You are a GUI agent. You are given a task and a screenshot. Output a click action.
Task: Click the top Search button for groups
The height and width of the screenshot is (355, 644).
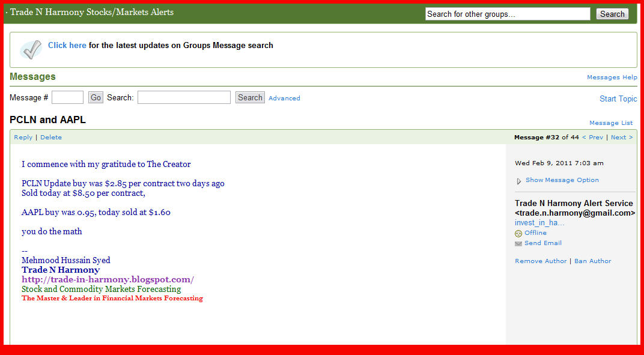click(x=612, y=14)
